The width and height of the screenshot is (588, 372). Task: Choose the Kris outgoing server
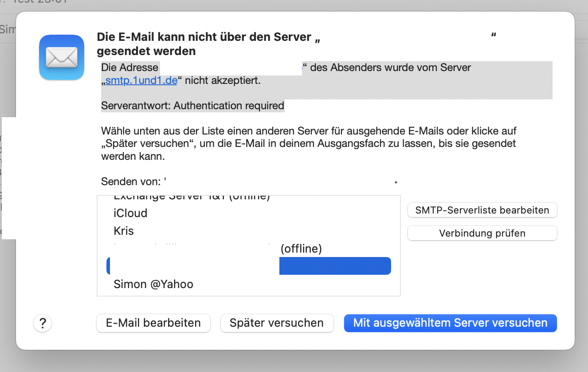click(x=124, y=231)
